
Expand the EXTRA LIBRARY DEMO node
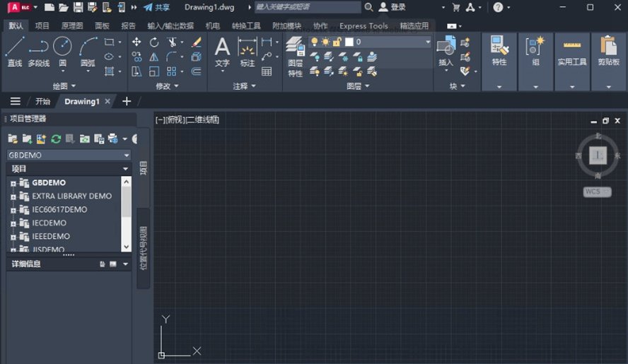[x=13, y=197]
